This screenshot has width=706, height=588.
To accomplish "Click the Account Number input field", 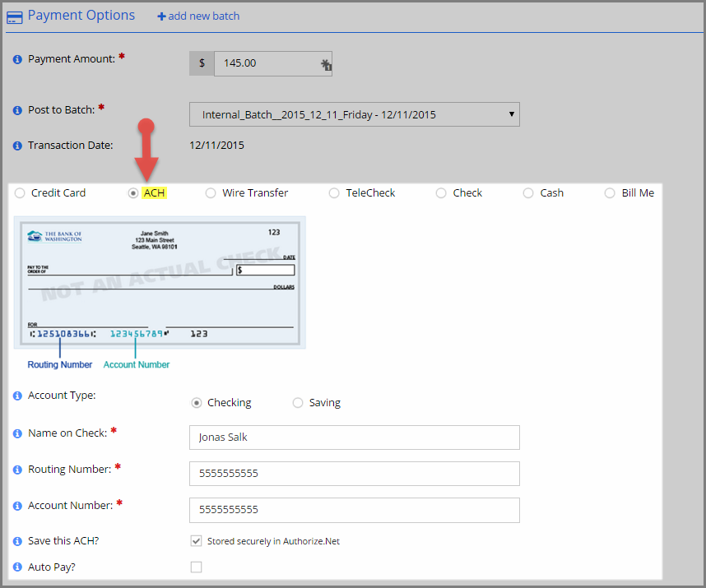I will coord(355,510).
